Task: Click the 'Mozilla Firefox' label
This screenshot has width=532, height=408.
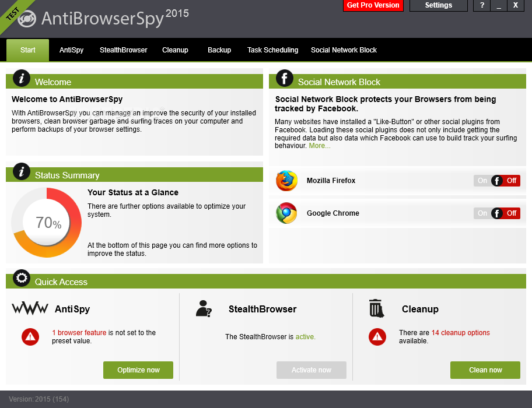Action: pyautogui.click(x=331, y=181)
